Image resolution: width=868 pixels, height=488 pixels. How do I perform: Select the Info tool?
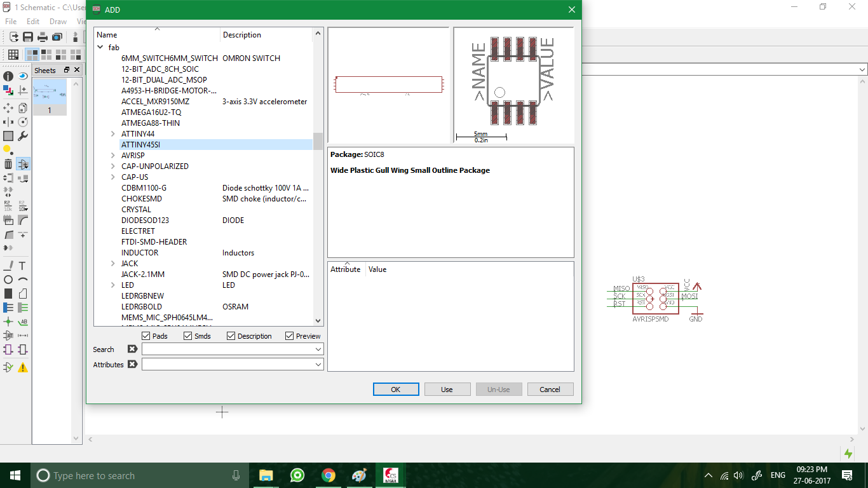tap(8, 76)
